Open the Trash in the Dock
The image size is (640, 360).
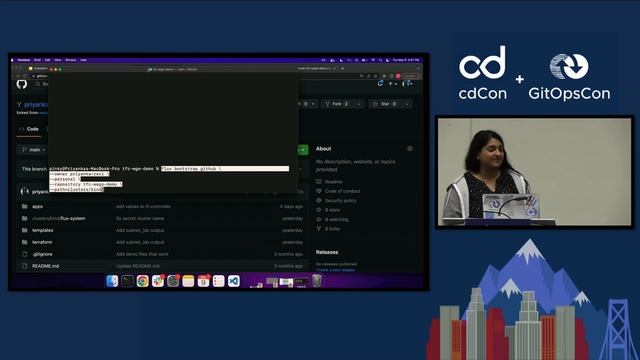(317, 281)
